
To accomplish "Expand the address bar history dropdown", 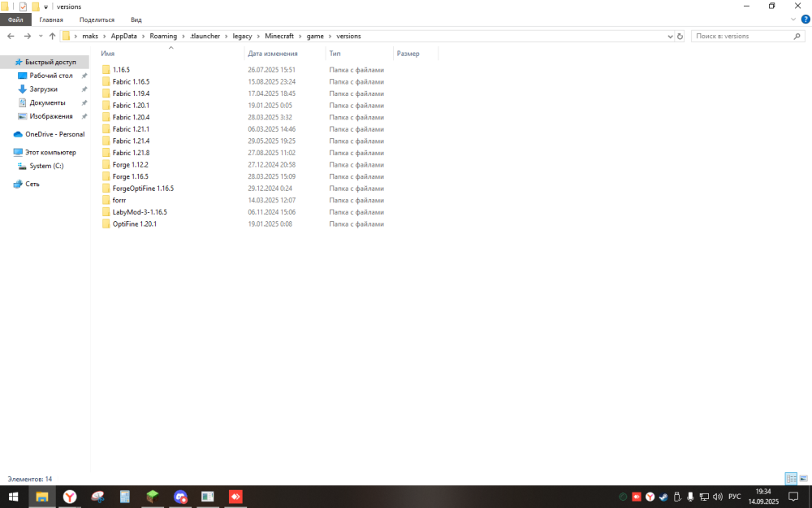I will (x=670, y=37).
